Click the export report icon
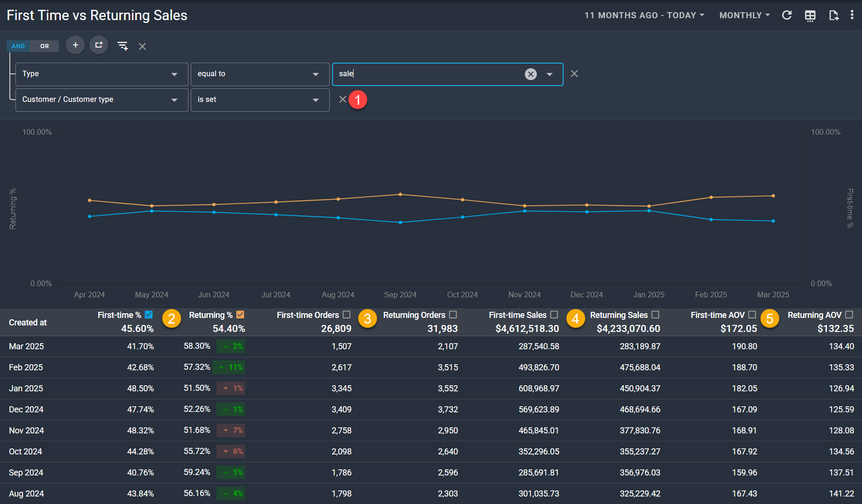 tap(833, 15)
